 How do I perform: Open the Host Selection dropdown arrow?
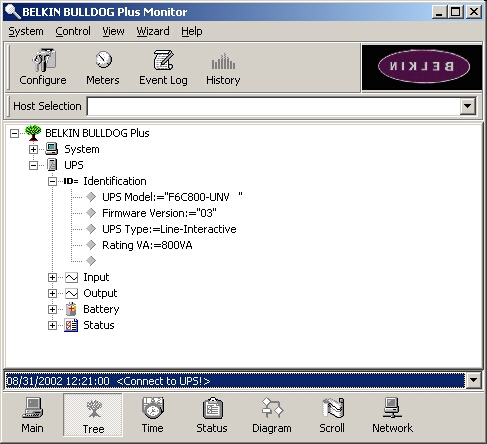(468, 106)
